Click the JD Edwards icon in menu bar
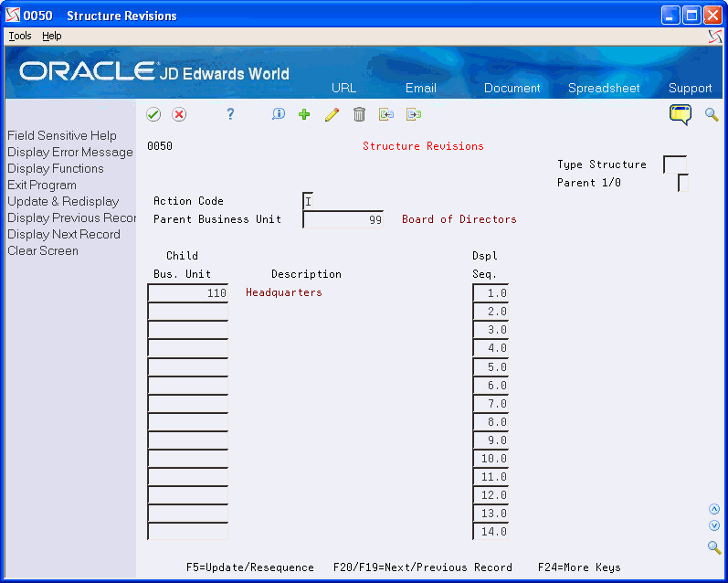This screenshot has height=583, width=728. [x=715, y=37]
